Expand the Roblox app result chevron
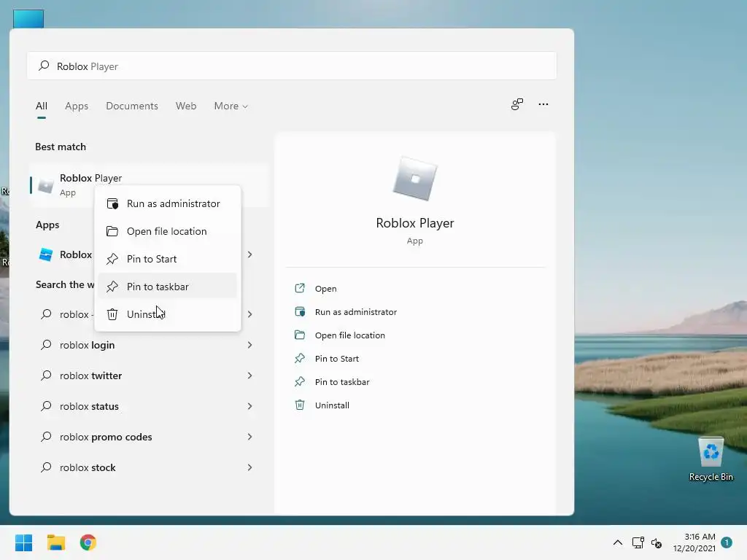 coord(249,254)
